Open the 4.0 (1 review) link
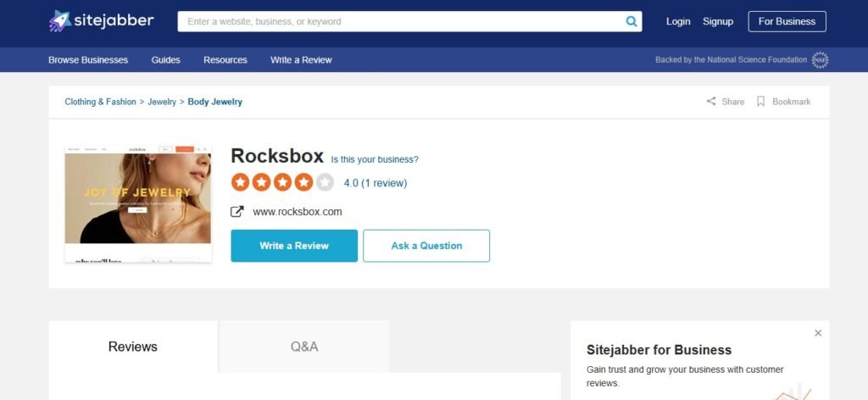The width and height of the screenshot is (868, 400). tap(376, 182)
